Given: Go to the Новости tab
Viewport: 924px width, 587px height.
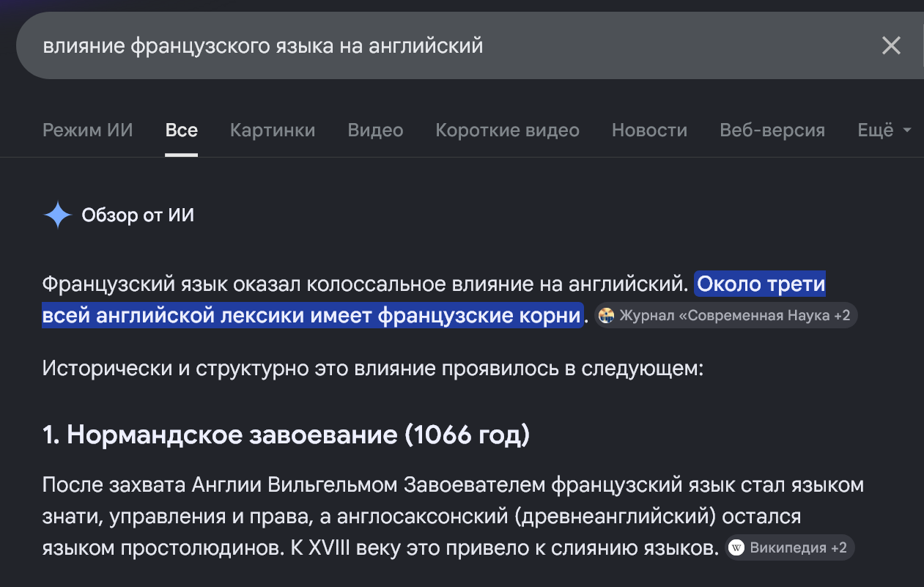Looking at the screenshot, I should point(649,130).
